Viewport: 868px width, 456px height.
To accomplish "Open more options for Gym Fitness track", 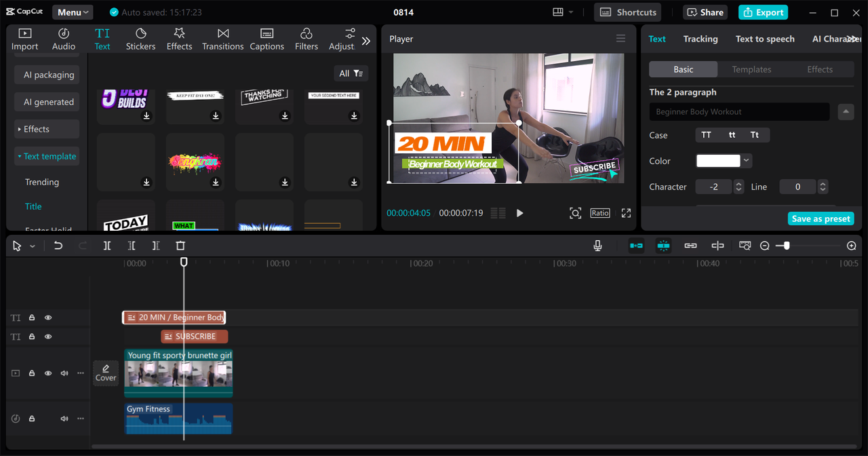I will click(81, 419).
